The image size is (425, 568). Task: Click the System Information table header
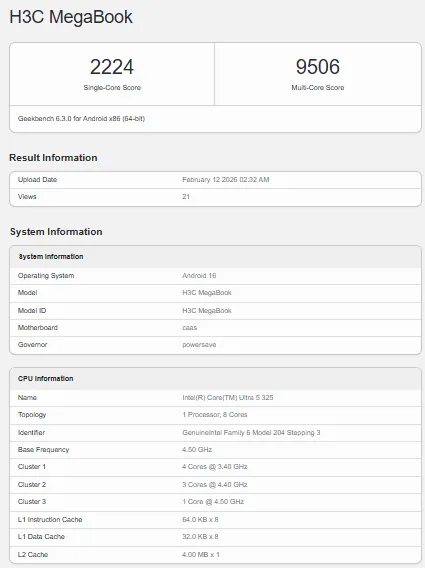click(51, 256)
